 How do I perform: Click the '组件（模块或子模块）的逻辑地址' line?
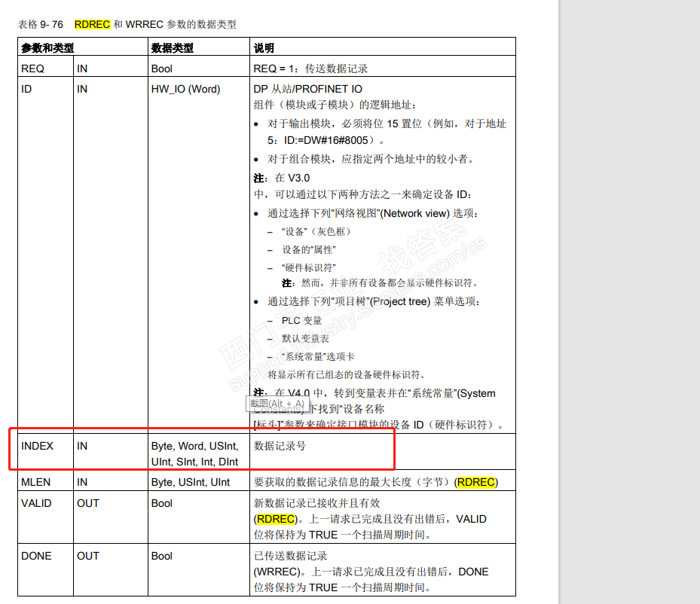click(335, 105)
